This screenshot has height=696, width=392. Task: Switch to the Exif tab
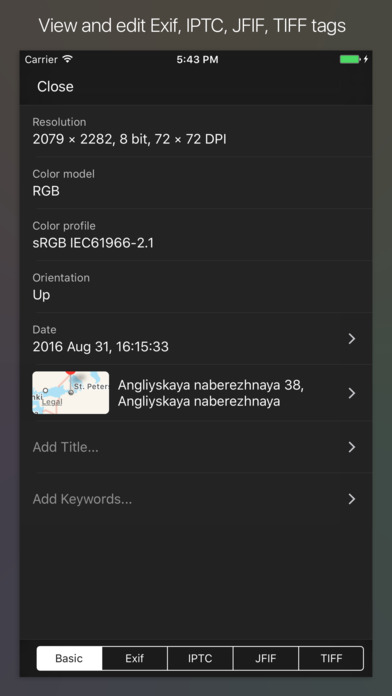135,658
